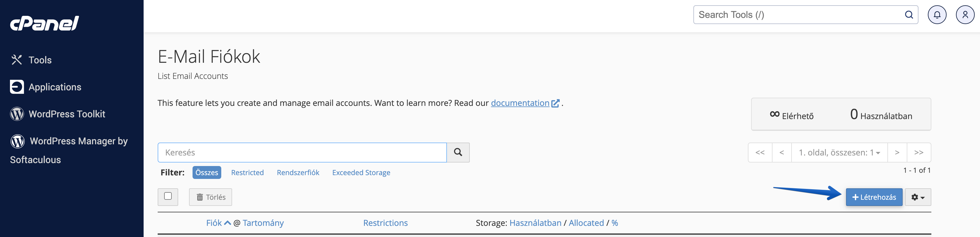The image size is (980, 237).
Task: Click the Search Tools magnifier icon
Action: (x=908, y=15)
